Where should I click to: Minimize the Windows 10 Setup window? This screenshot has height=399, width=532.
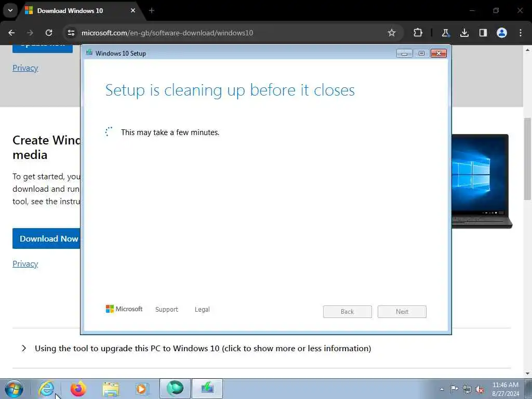404,54
